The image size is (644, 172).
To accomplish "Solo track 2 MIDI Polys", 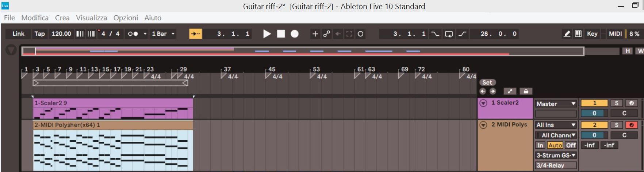I will [617, 125].
